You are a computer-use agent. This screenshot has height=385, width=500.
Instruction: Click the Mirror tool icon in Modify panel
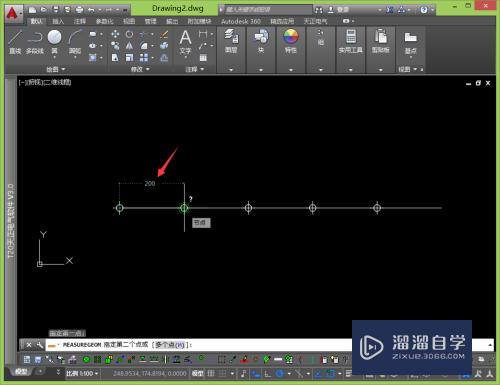pos(129,46)
